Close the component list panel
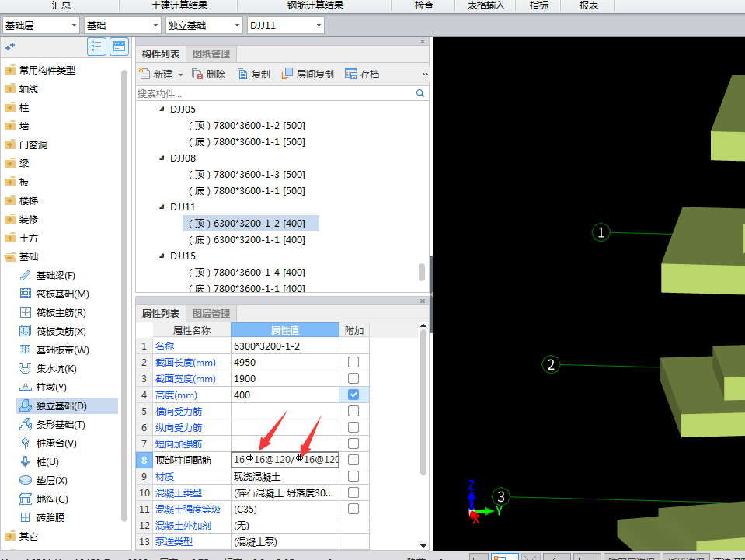745x560 pixels. (x=423, y=42)
